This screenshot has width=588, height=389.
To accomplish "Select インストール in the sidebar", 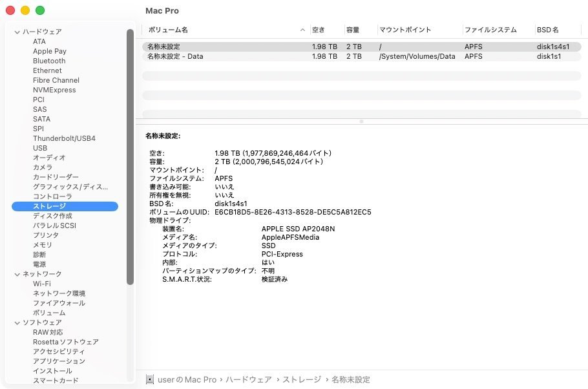I will pyautogui.click(x=52, y=371).
